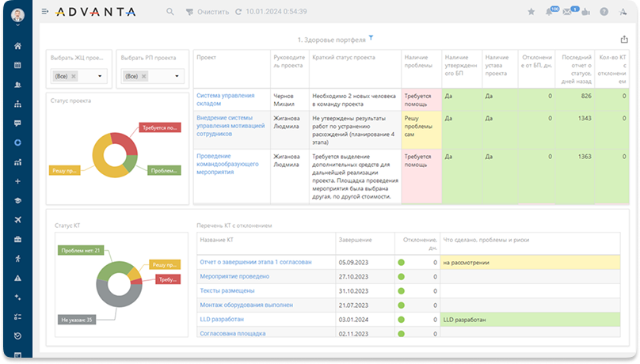Open the chat messages sidebar icon
This screenshot has width=640, height=364.
(17, 123)
